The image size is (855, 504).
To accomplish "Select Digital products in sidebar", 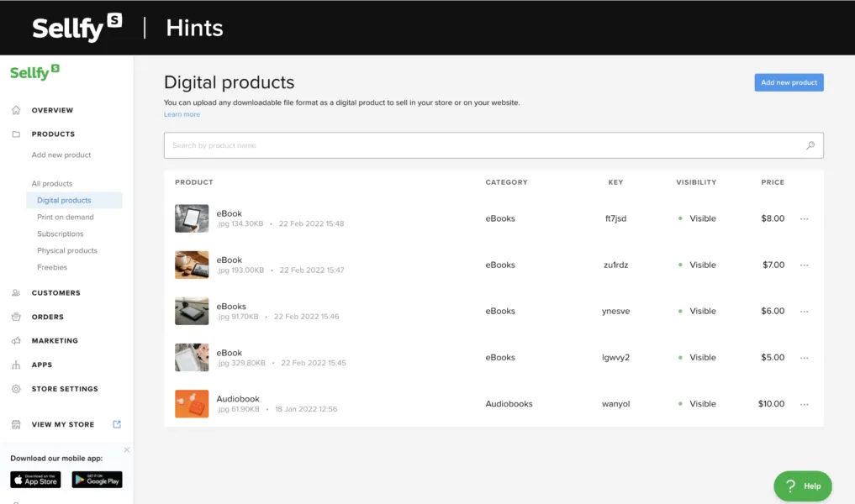I will click(64, 201).
